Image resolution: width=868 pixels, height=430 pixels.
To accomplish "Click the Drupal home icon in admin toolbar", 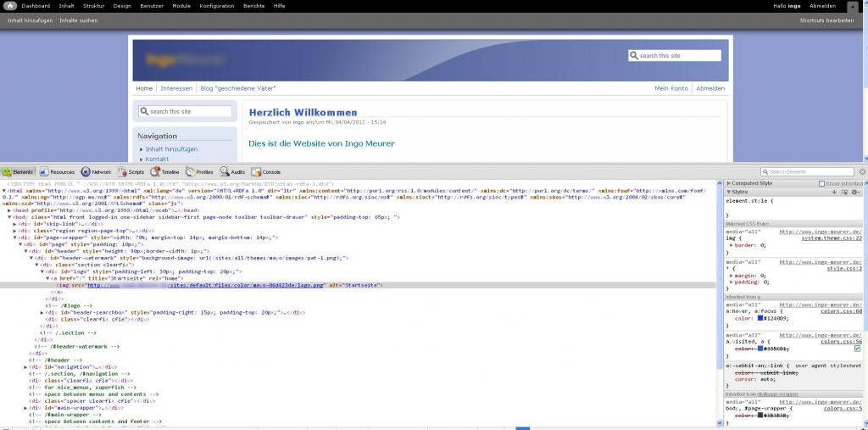I will click(8, 6).
